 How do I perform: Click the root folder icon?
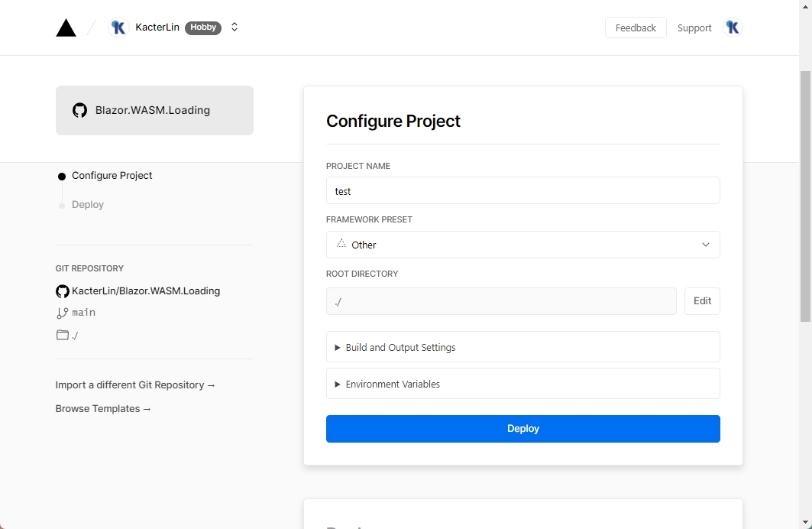[63, 335]
